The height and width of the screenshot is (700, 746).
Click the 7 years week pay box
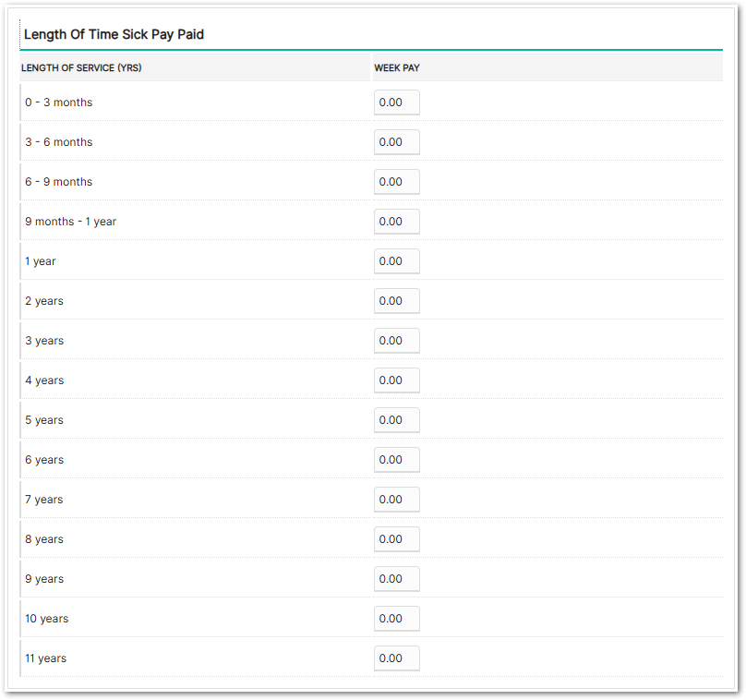397,500
